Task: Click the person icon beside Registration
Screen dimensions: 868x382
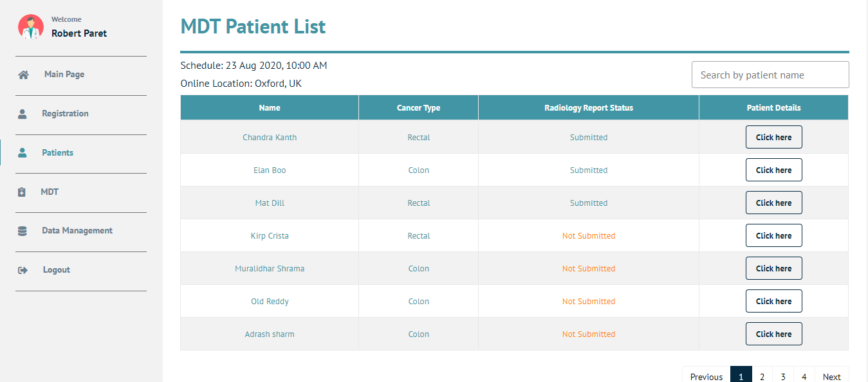Action: (x=23, y=114)
